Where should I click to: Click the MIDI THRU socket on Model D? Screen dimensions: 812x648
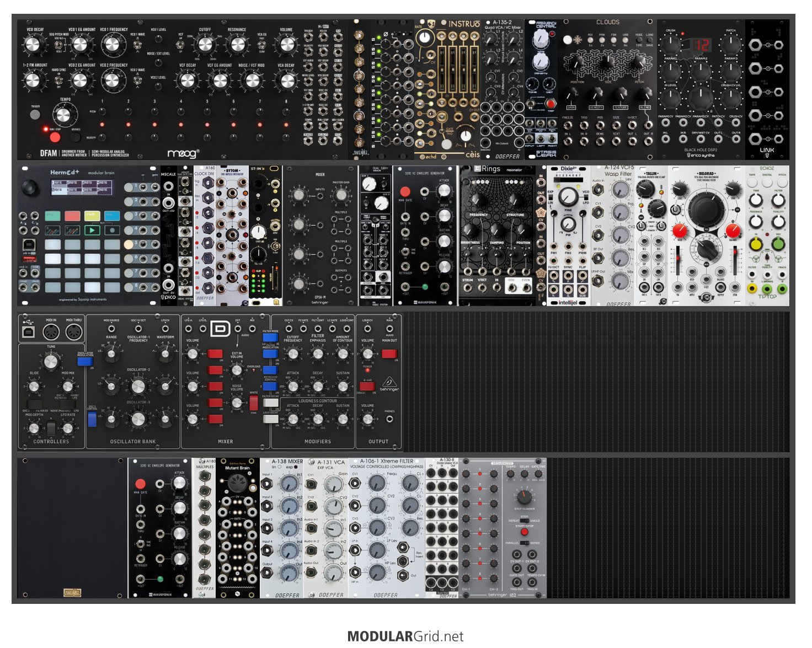(x=73, y=333)
